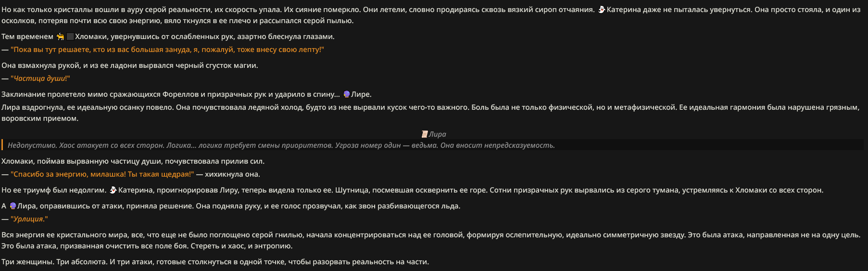Click the paragraph starting 'Вся энергия ее кристального мира'
The width and height of the screenshot is (868, 271).
[x=431, y=240]
